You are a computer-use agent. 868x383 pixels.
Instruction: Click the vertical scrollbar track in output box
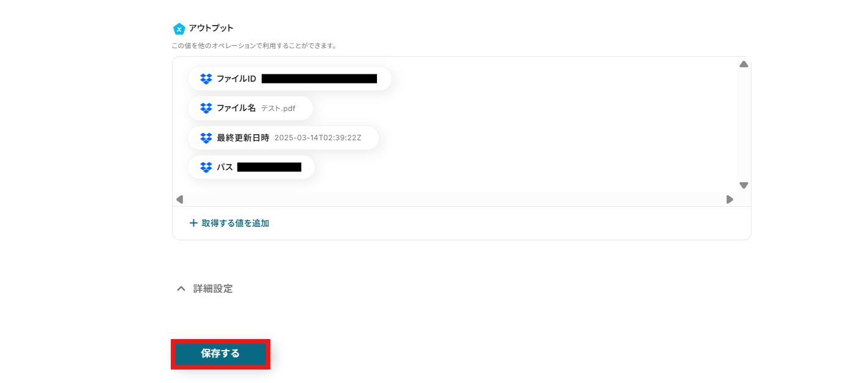[x=744, y=124]
